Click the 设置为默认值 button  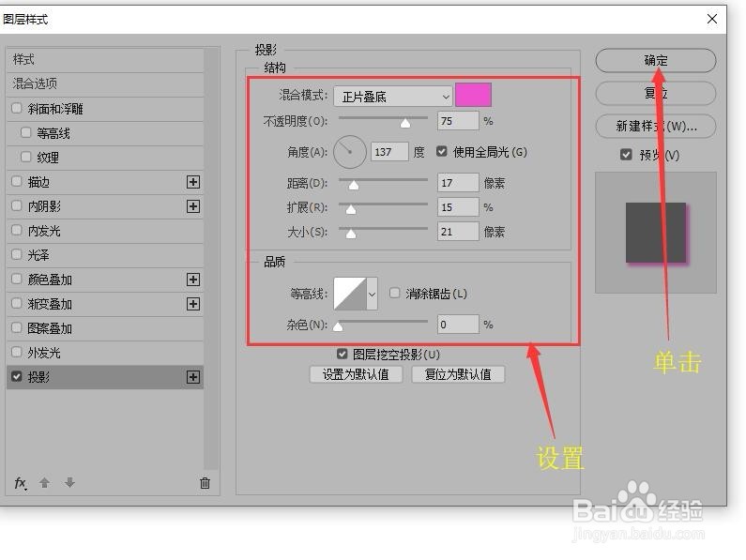(356, 374)
